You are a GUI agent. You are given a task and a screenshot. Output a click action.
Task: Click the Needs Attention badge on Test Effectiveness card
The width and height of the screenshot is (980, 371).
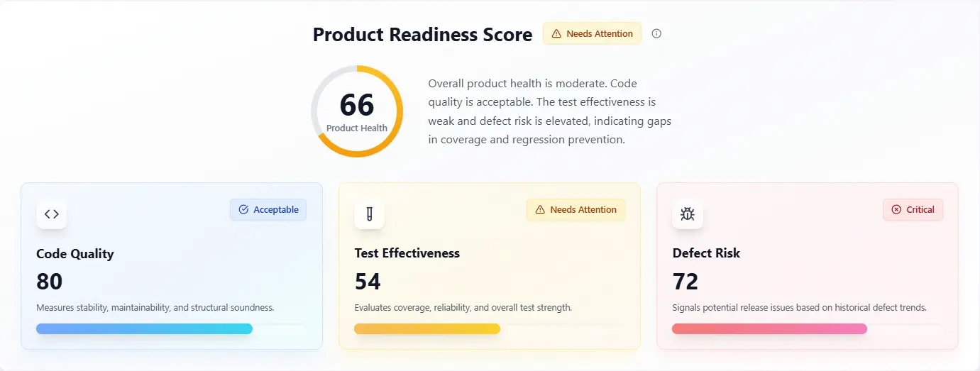pyautogui.click(x=576, y=209)
